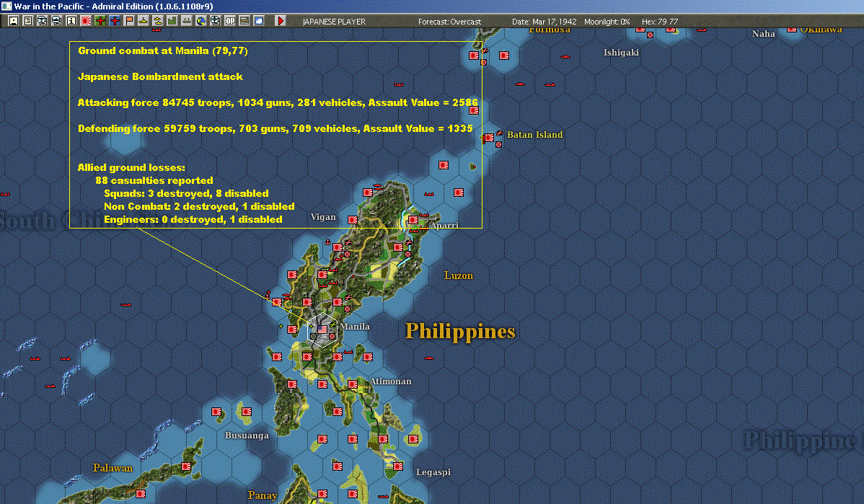Click '88 casualties reported' text
The width and height of the screenshot is (864, 504).
click(x=154, y=181)
